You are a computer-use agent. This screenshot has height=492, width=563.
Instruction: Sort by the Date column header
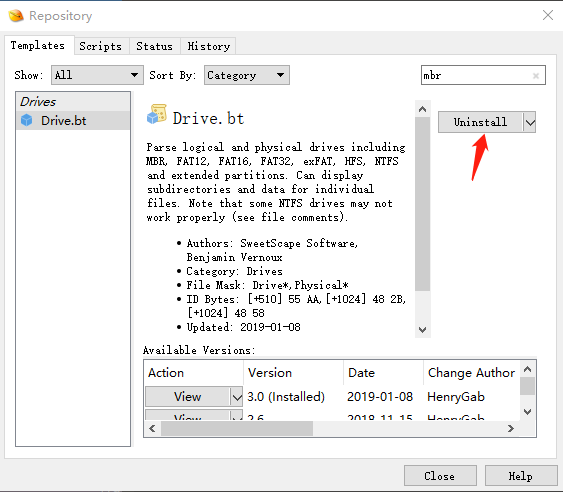(x=384, y=373)
